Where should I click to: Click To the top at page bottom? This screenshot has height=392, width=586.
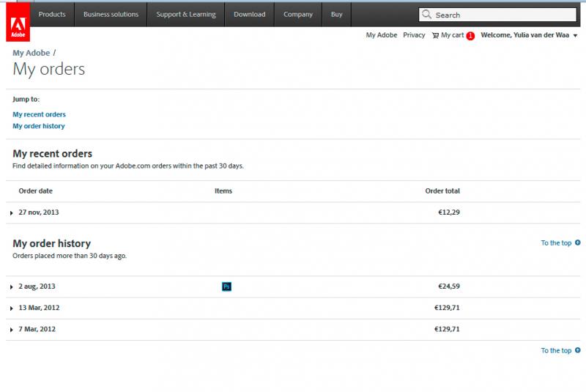point(556,350)
